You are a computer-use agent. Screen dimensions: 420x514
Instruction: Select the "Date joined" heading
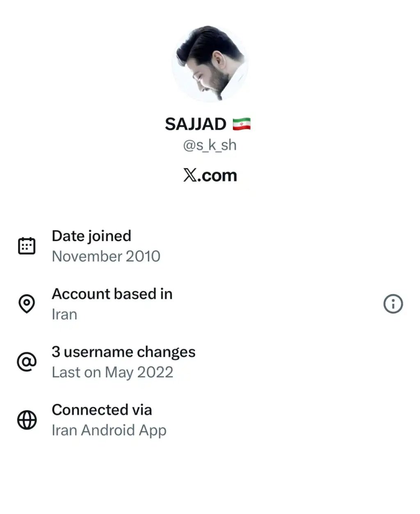point(91,236)
